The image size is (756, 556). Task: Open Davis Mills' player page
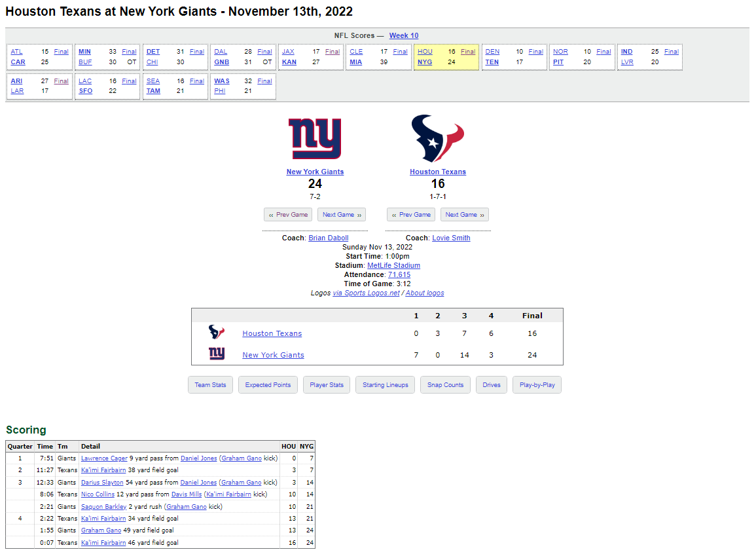pos(187,494)
